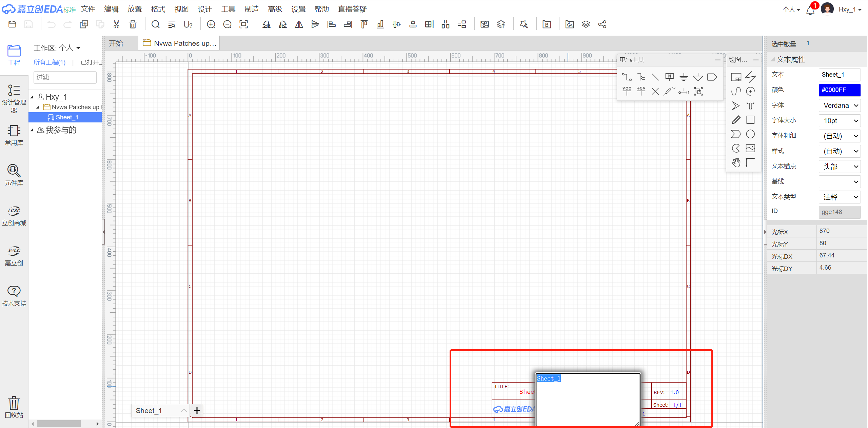The image size is (868, 428).
Task: Select the Wire tool in 电气工具
Action: coord(627,77)
